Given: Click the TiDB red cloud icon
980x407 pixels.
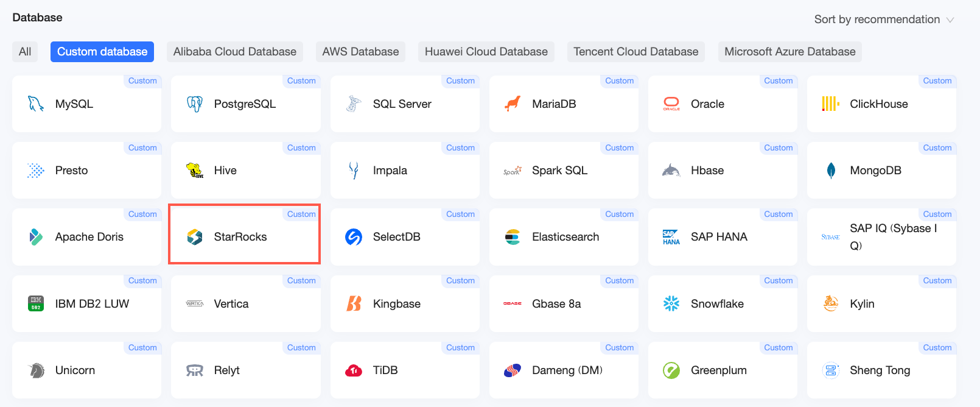Looking at the screenshot, I should [x=354, y=370].
